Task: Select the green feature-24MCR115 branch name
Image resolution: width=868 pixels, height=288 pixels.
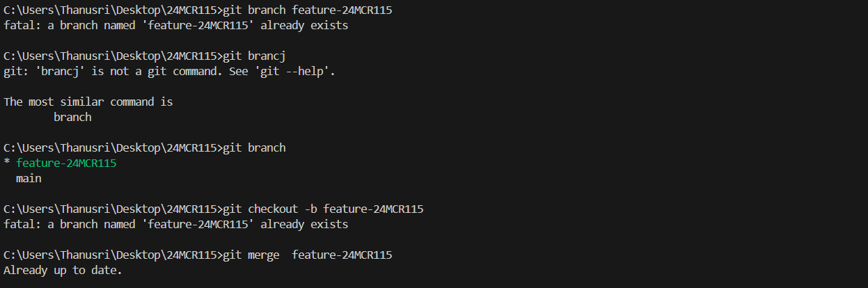Action: pyautogui.click(x=66, y=163)
